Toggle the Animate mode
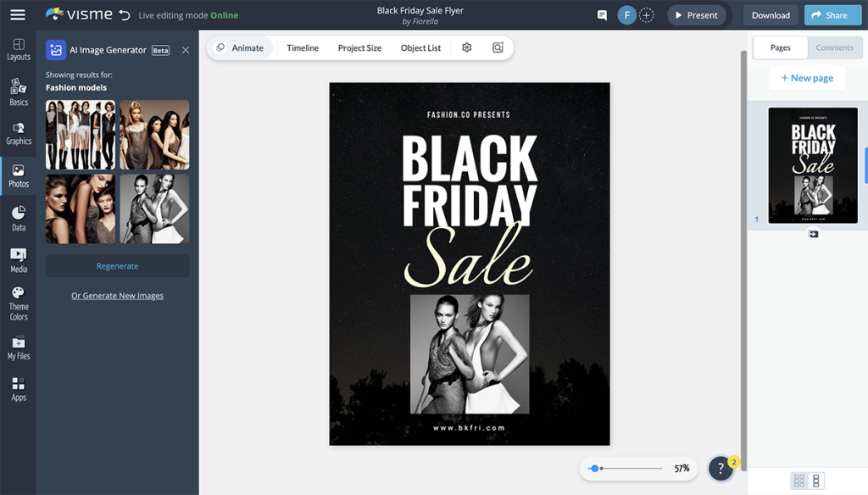This screenshot has width=868, height=495. point(241,47)
